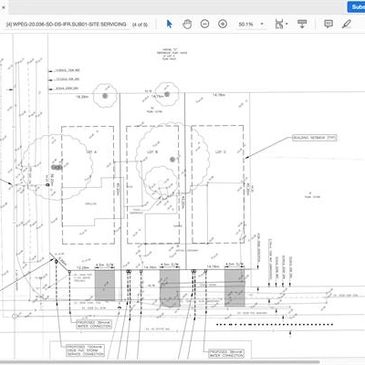This screenshot has height=365, width=365.
Task: Open the fit page view tool
Action: (279, 24)
